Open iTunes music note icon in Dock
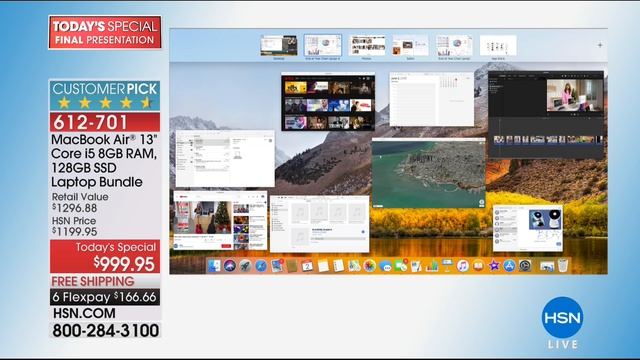 (x=462, y=266)
